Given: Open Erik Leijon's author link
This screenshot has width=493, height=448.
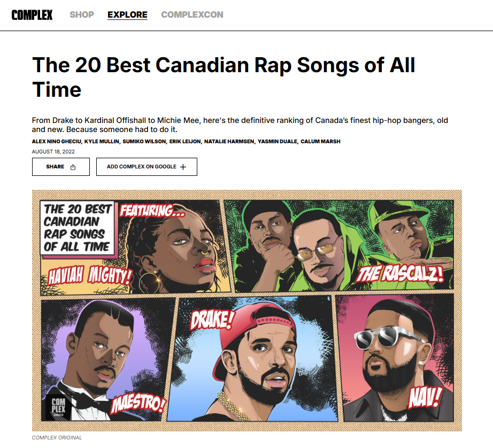Looking at the screenshot, I should coord(185,142).
